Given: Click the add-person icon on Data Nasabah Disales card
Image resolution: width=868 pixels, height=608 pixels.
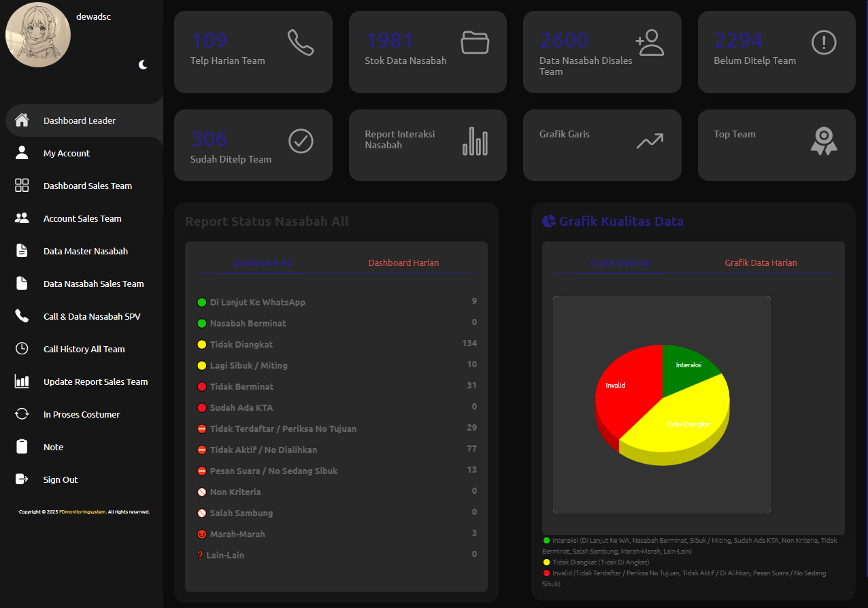Looking at the screenshot, I should (650, 42).
